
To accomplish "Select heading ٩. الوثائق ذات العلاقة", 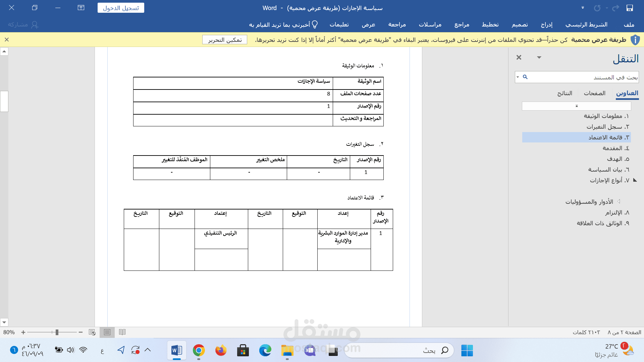I will coord(576,223).
